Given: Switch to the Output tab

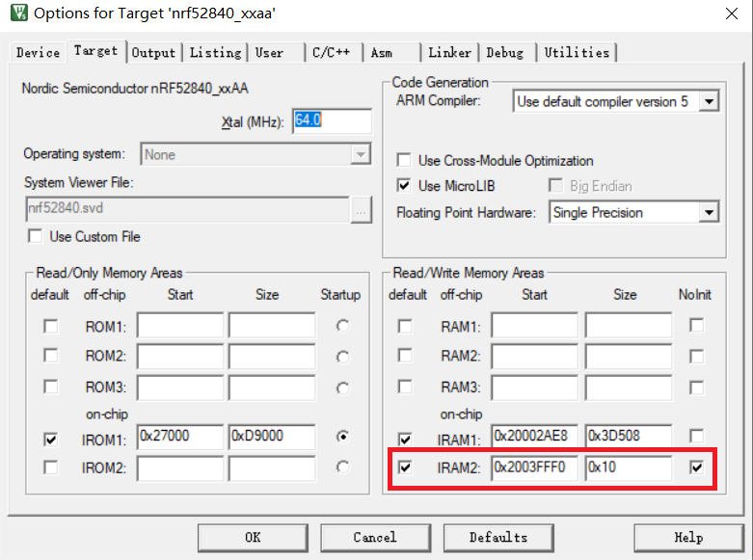Looking at the screenshot, I should 153,52.
